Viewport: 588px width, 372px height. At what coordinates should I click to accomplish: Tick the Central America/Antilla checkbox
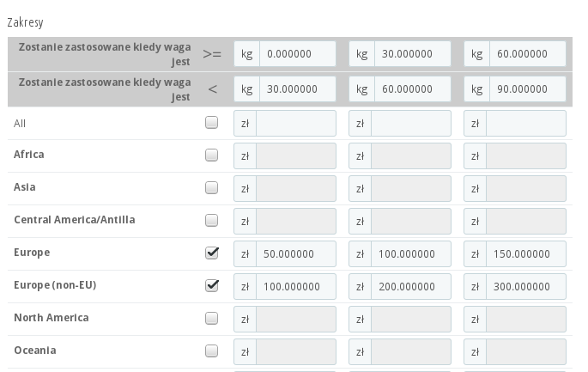click(x=211, y=221)
